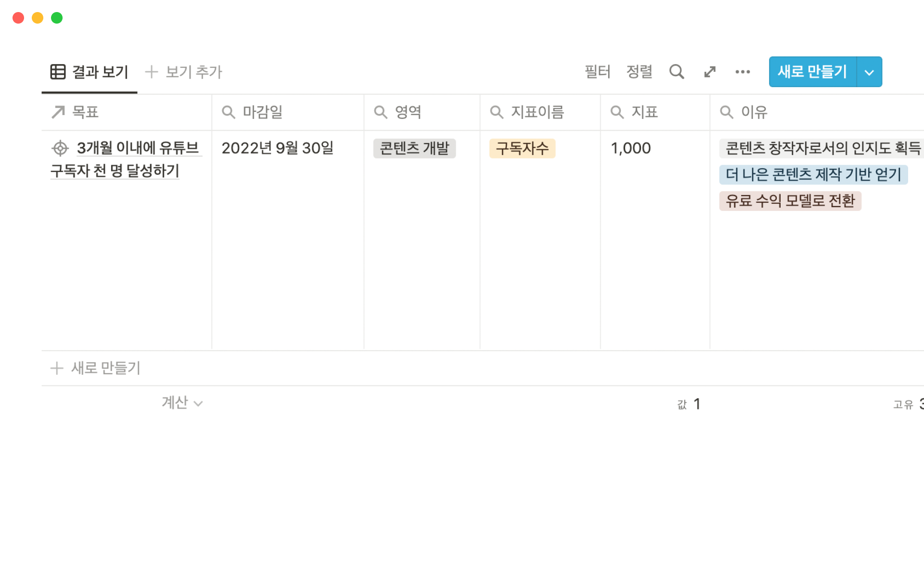This screenshot has width=924, height=578.
Task: Click the 지표이름 column header
Action: click(537, 112)
